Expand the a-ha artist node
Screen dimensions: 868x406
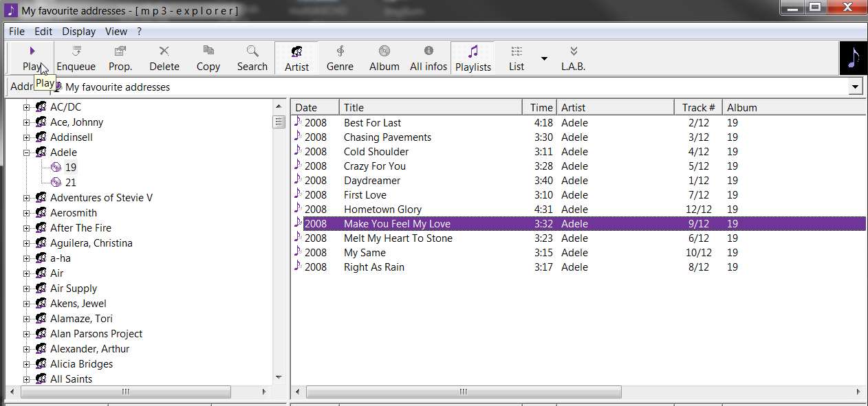click(x=27, y=258)
